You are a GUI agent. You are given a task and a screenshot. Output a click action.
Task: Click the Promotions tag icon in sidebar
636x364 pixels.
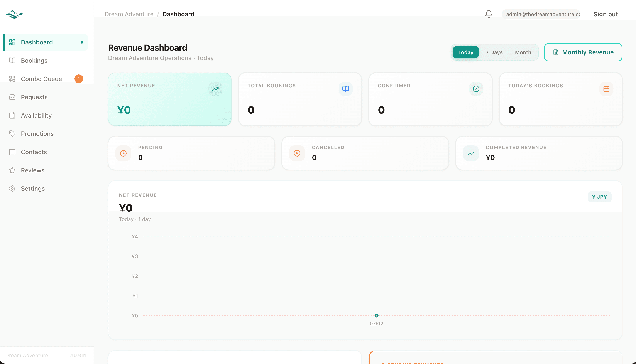(12, 133)
